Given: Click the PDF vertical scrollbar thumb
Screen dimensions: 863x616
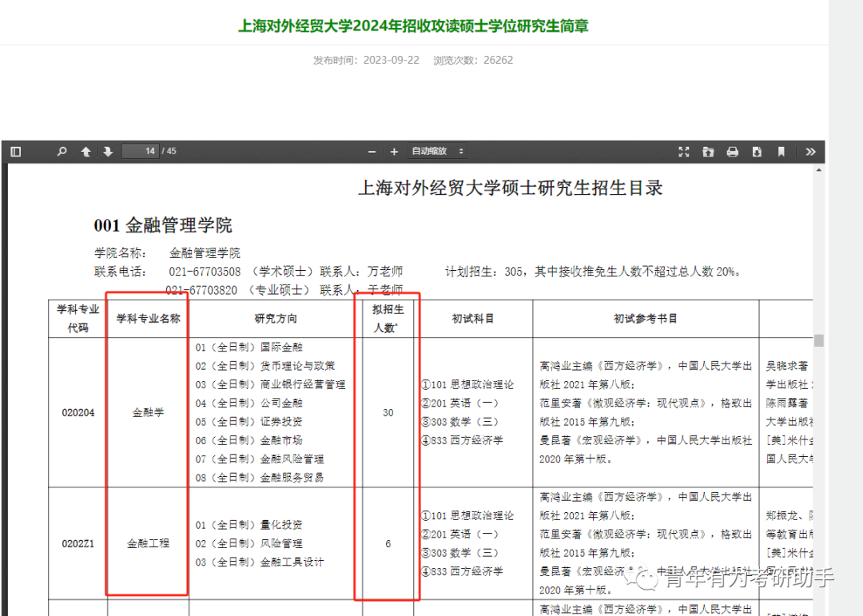Looking at the screenshot, I should 819,340.
